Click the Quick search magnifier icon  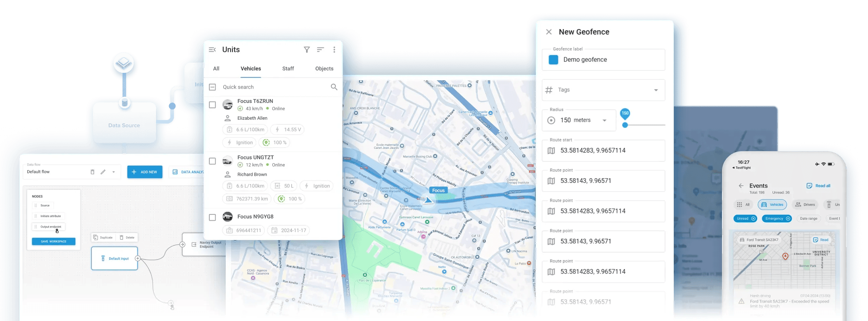point(334,87)
